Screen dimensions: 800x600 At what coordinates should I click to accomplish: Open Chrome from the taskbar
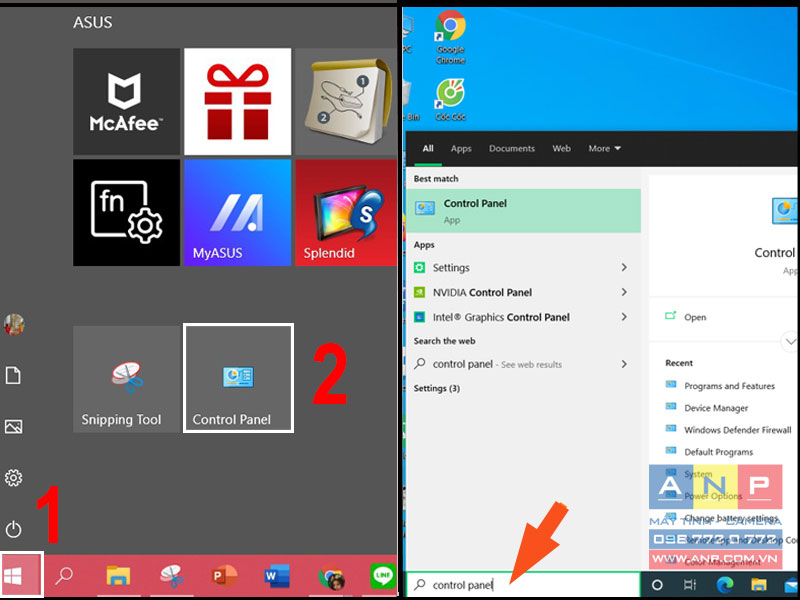point(332,577)
